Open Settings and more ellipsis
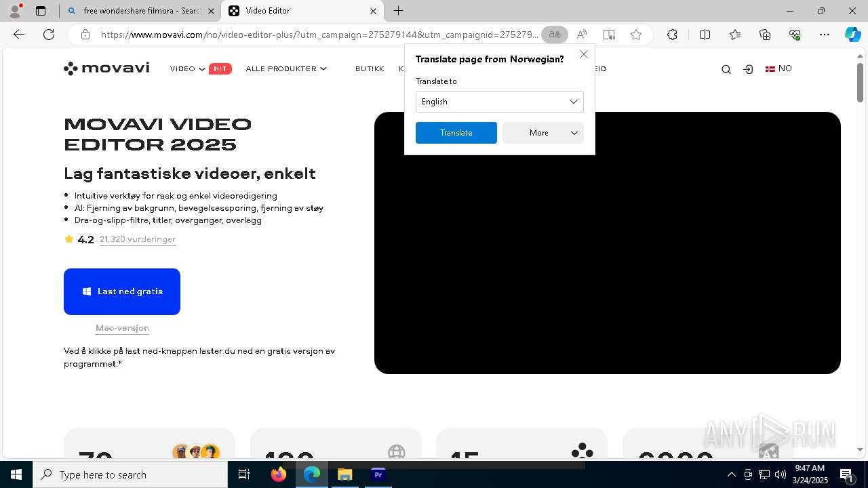 coord(825,35)
